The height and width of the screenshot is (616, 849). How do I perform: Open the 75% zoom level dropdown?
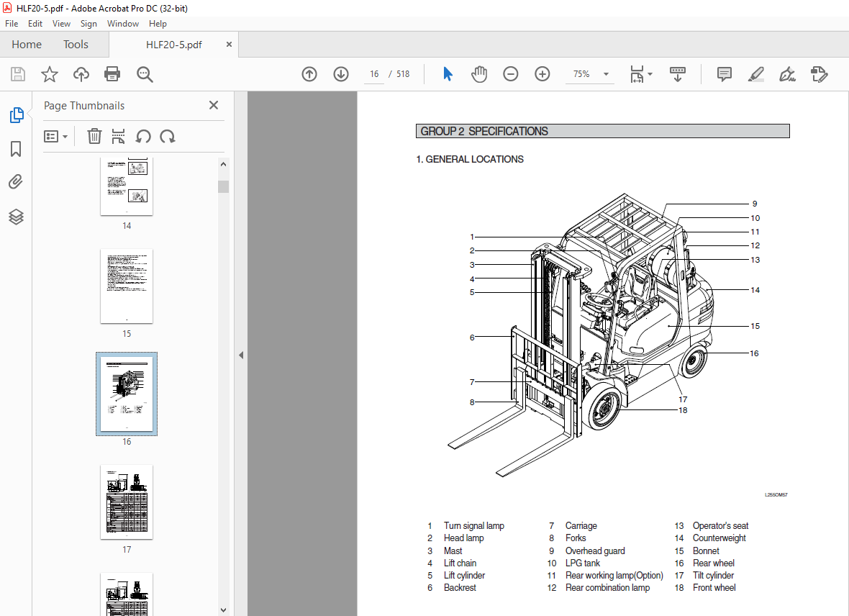point(606,74)
